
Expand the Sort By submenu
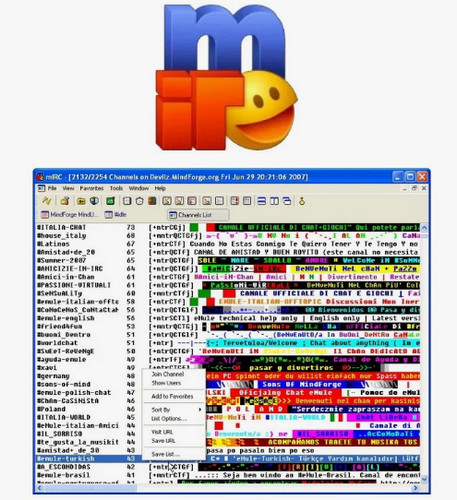pos(173,410)
